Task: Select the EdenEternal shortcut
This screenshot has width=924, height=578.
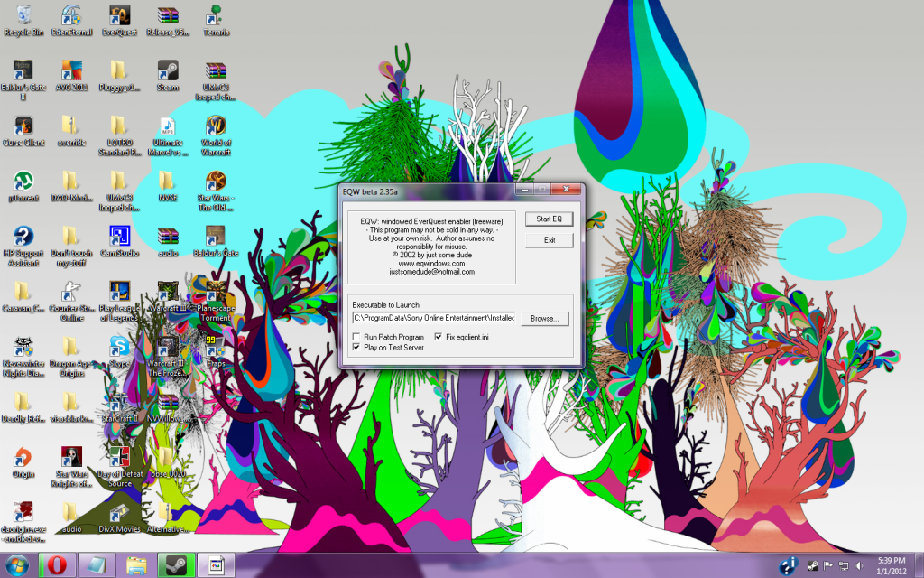Action: [x=71, y=22]
